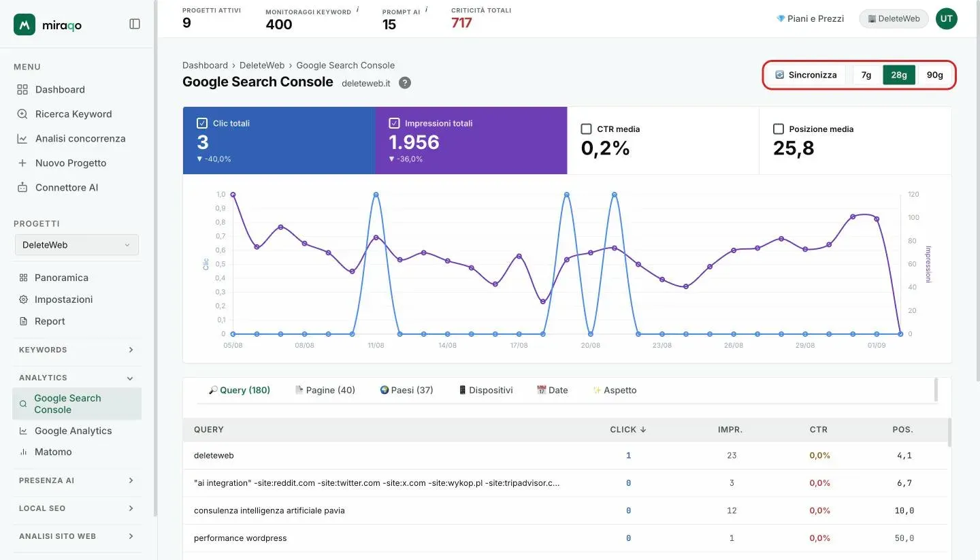Open the DeleteWeb account selector in header
Screen dimensions: 980x560
pyautogui.click(x=894, y=19)
